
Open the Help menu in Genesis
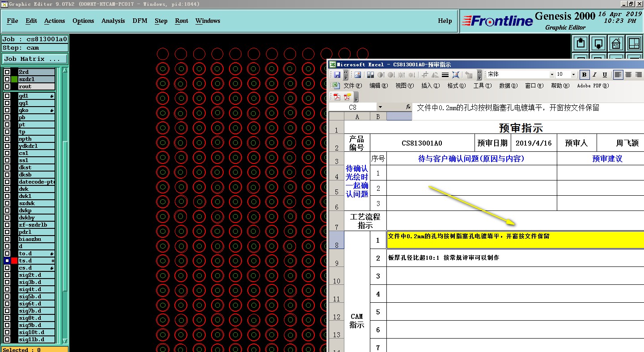[x=445, y=21]
